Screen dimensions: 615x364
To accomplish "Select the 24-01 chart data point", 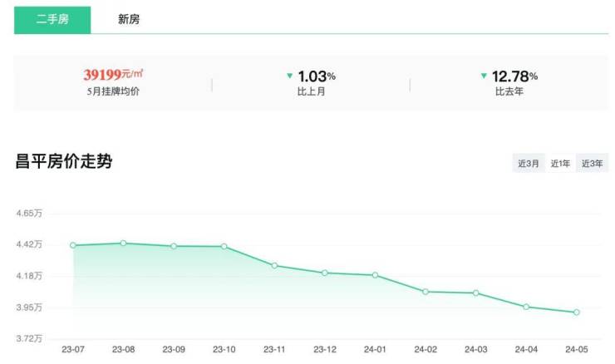I will pyautogui.click(x=375, y=275).
